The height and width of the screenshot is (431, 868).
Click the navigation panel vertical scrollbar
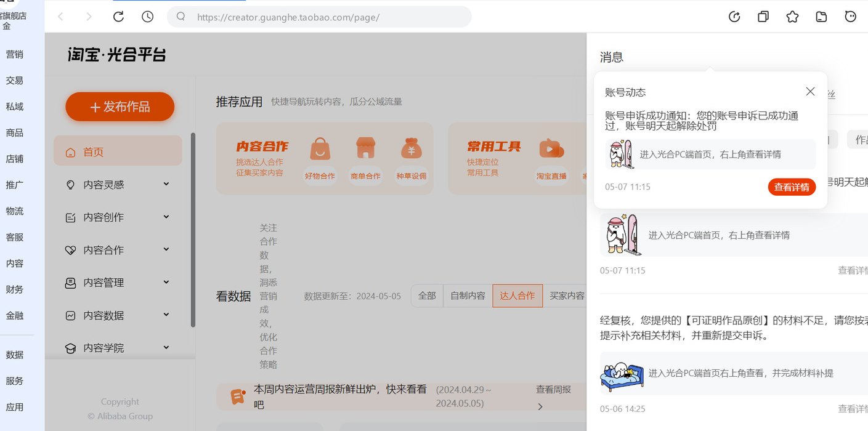pos(193,229)
